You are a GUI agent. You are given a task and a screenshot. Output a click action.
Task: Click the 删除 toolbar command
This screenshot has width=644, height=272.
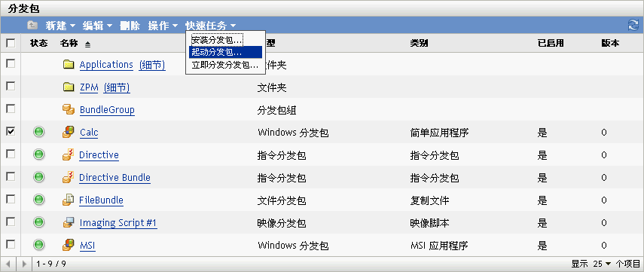130,26
